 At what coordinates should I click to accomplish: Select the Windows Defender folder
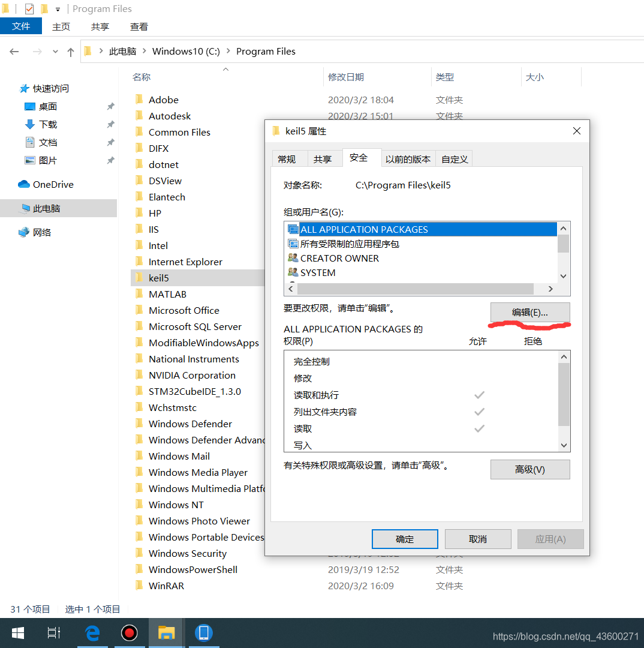point(190,424)
